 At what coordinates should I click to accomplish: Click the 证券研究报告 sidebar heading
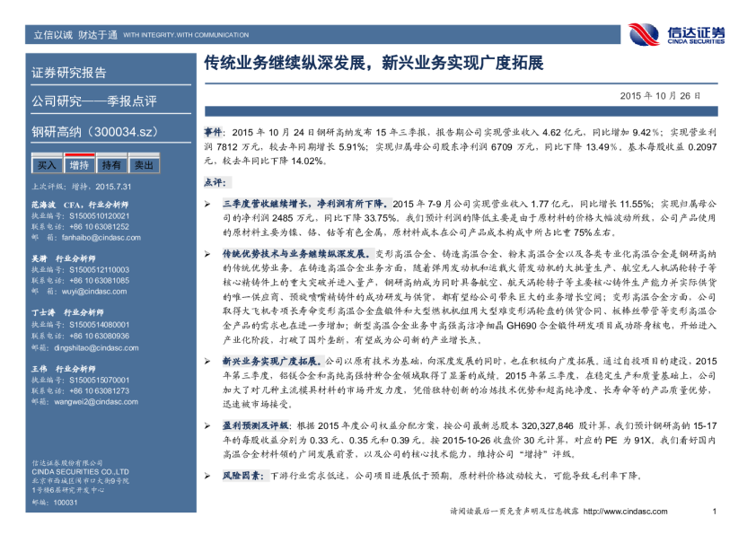click(69, 74)
